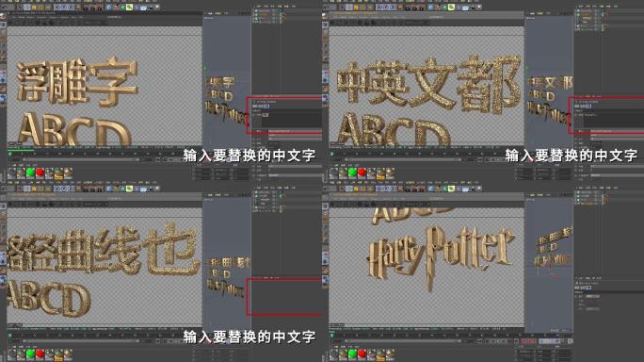Click the blue cube primitive icon in 中英文都 toolbar
Image resolution: width=644 pixels, height=362 pixels.
[431, 8]
